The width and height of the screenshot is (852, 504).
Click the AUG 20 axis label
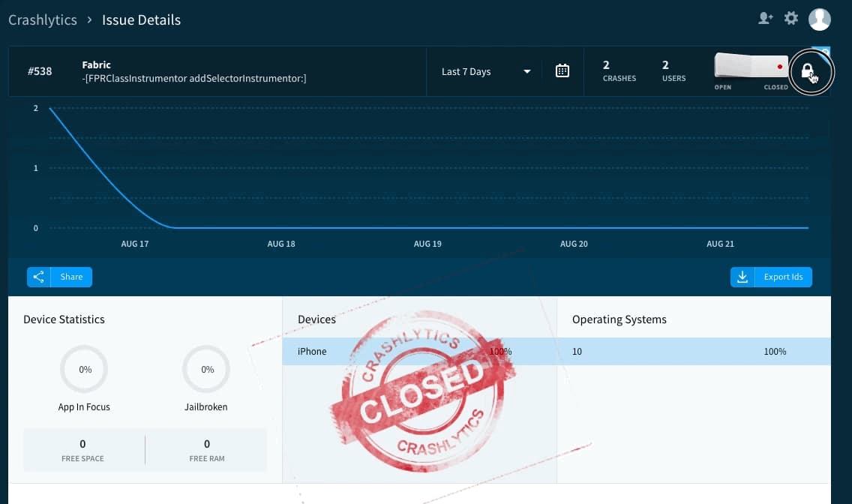[x=574, y=244]
